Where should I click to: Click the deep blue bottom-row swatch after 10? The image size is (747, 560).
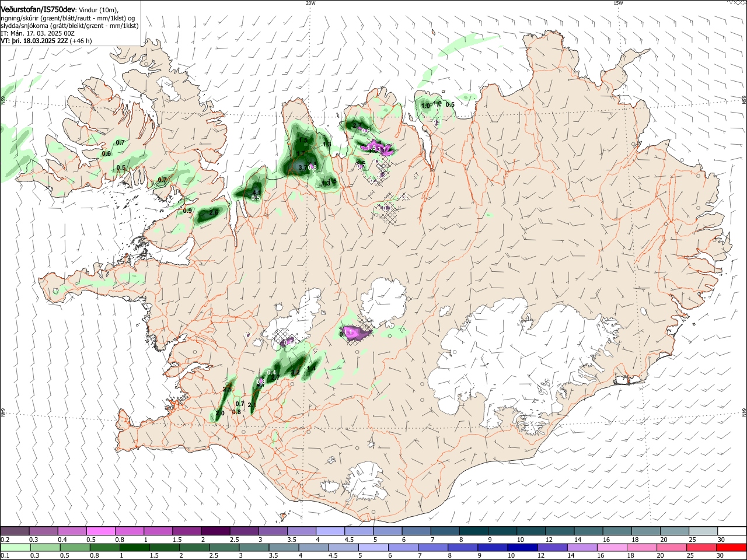pos(522,547)
